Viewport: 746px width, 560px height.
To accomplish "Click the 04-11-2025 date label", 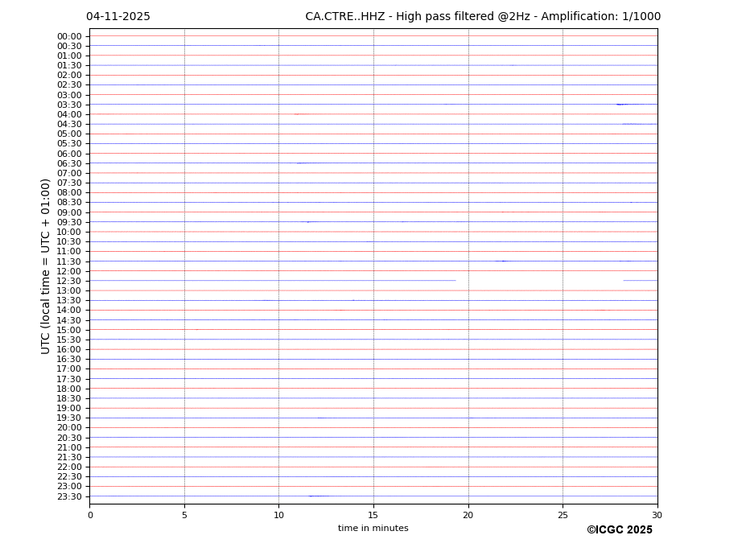I will point(118,17).
